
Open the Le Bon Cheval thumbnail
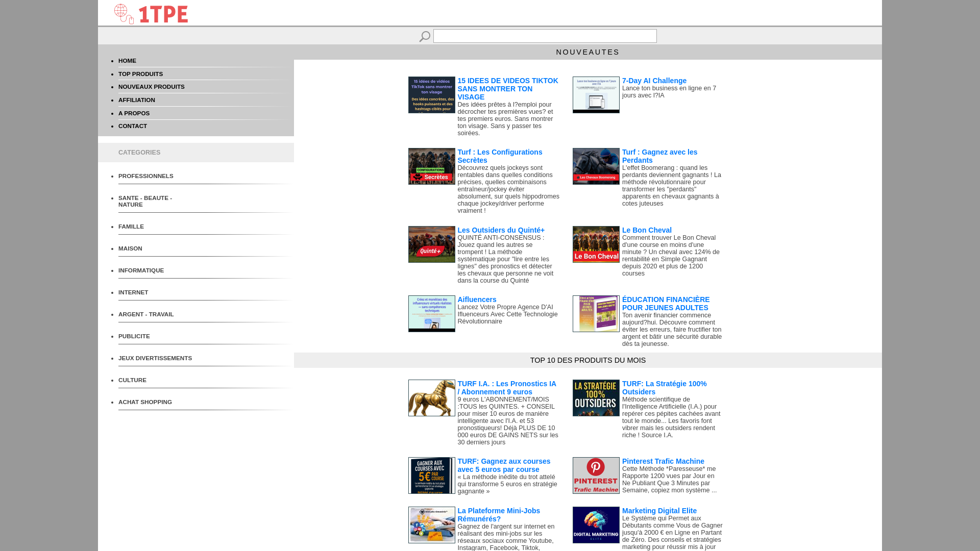tap(596, 244)
